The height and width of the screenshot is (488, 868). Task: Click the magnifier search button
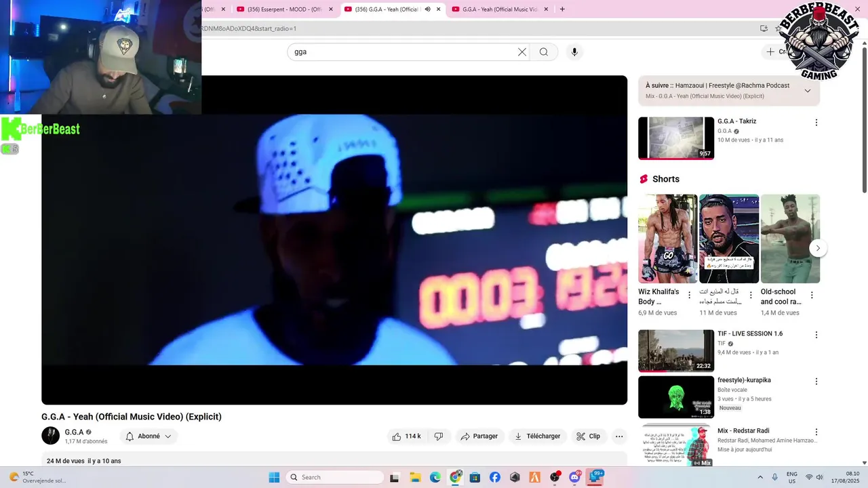tap(544, 52)
